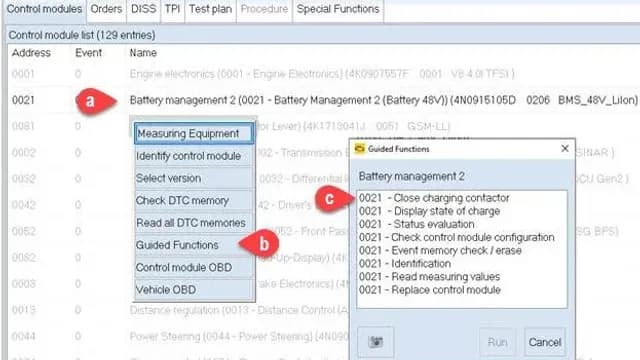This screenshot has height=360, width=640.
Task: Click address 0021 cell
Action: (23, 100)
